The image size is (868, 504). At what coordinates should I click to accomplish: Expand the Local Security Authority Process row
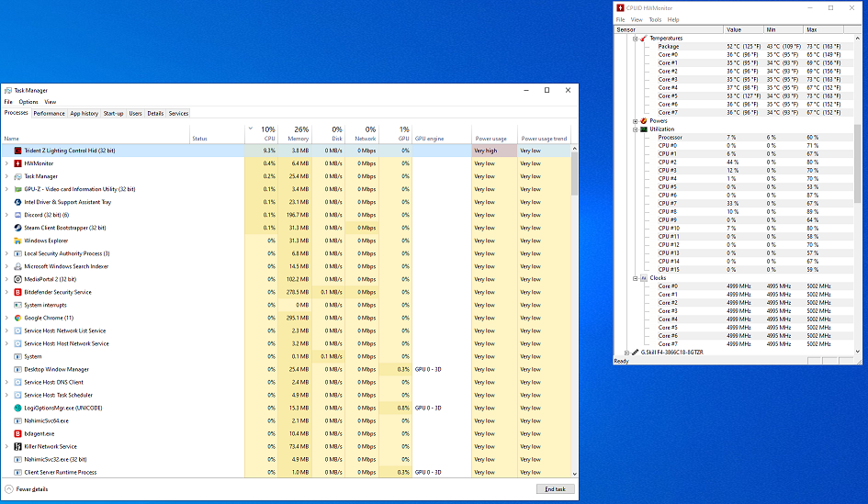[x=6, y=253]
